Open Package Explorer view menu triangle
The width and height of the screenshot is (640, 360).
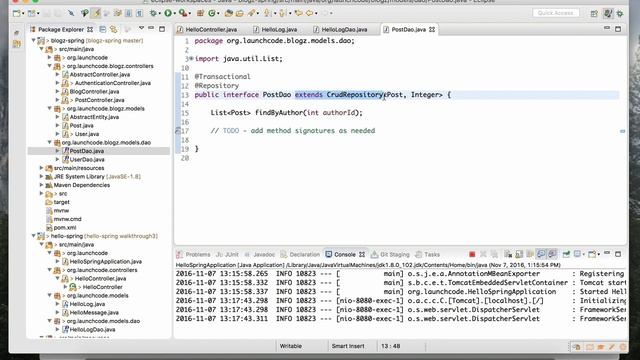141,28
